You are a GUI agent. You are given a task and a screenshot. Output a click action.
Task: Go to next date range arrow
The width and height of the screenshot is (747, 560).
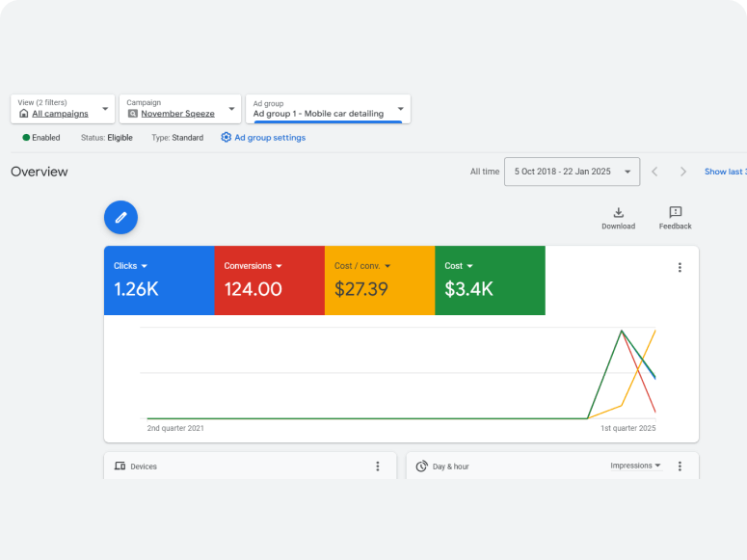coord(683,172)
